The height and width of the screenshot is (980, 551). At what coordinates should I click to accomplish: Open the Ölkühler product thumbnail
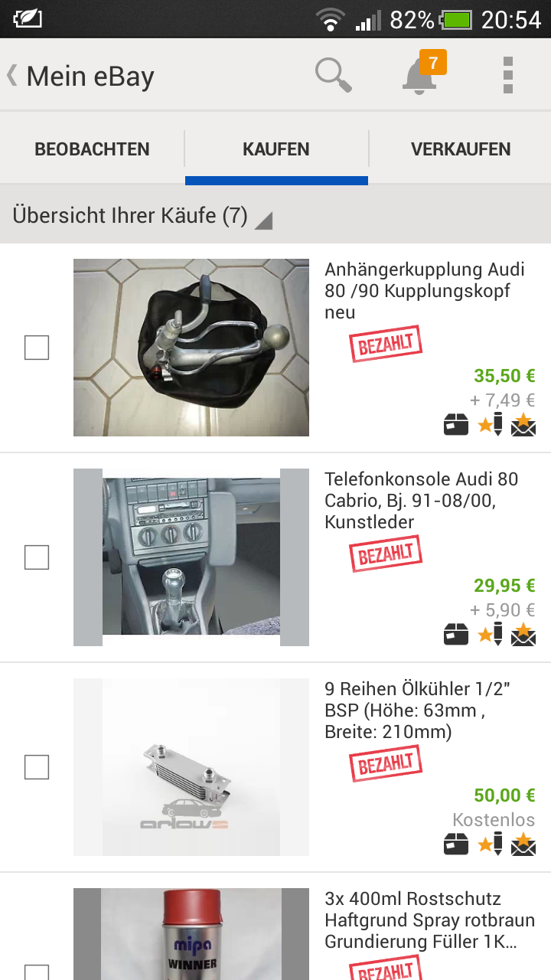point(191,767)
